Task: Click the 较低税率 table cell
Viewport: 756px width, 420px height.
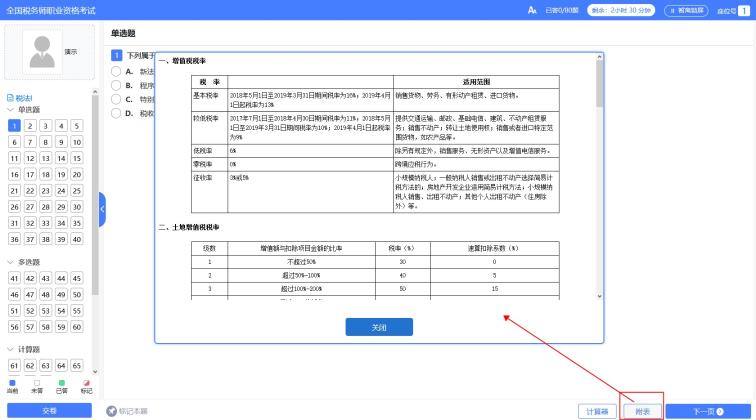Action: [209, 128]
